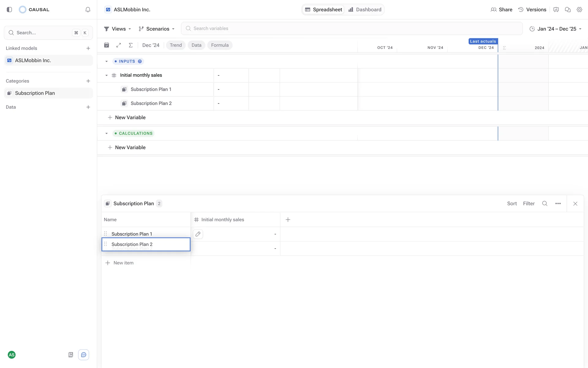Open the help docs book icon

click(71, 355)
